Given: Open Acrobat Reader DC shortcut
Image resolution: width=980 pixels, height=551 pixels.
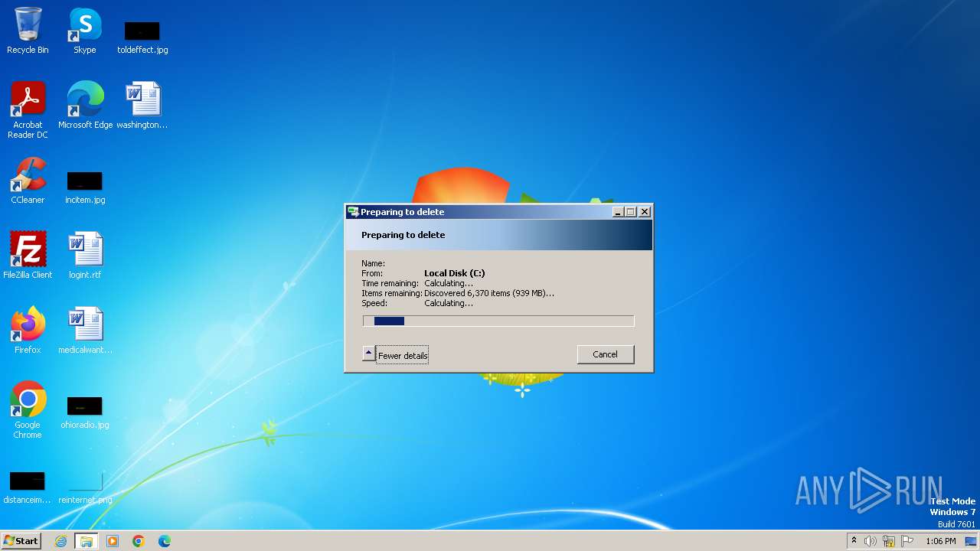Looking at the screenshot, I should coord(28,110).
